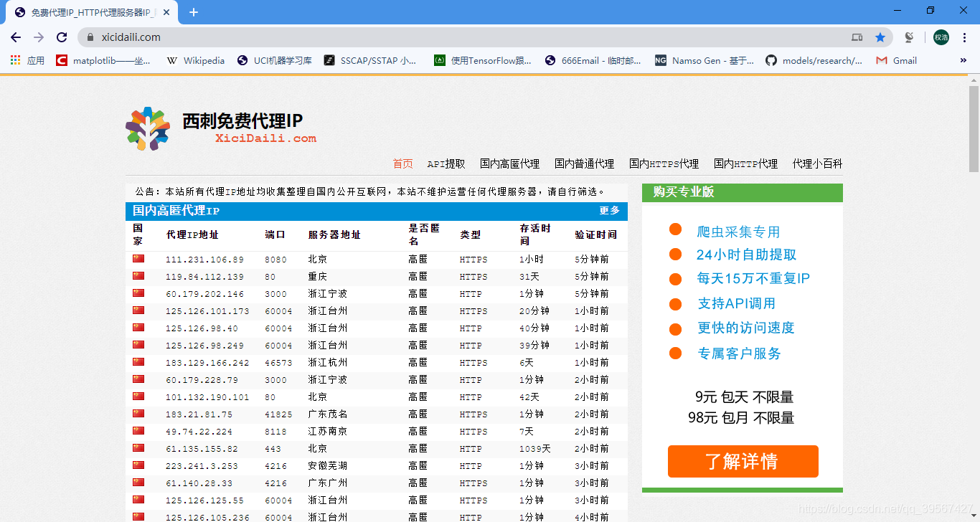The image size is (980, 522).
Task: Click the 1039天 survival time cell
Action: (x=535, y=449)
